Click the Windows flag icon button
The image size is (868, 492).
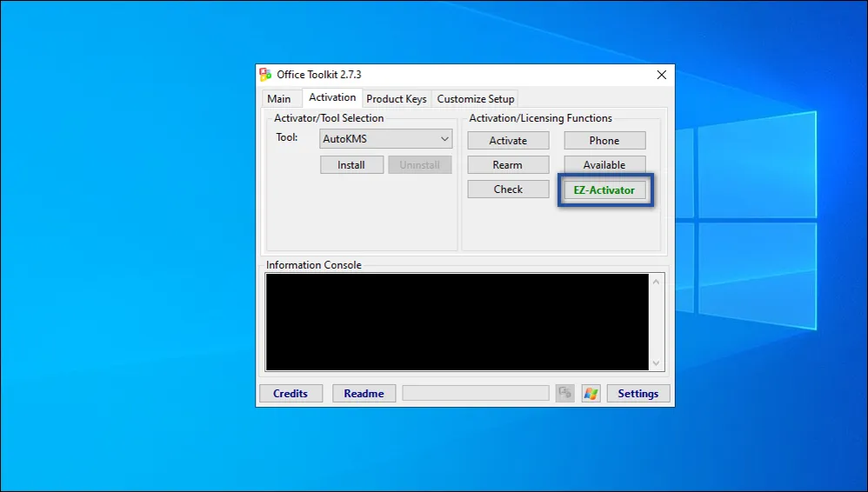pyautogui.click(x=591, y=394)
